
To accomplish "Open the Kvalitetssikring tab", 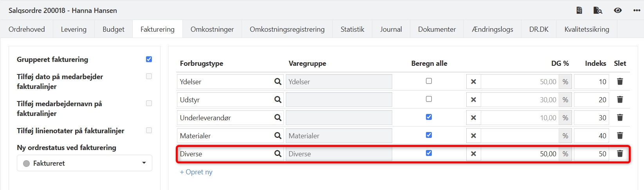I will tap(586, 29).
